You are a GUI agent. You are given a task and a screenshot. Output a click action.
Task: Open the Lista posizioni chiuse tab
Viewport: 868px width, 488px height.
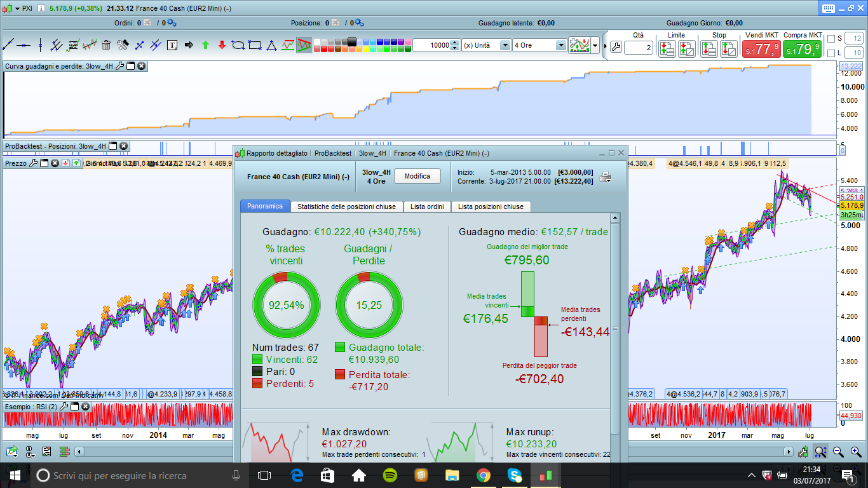click(x=491, y=207)
